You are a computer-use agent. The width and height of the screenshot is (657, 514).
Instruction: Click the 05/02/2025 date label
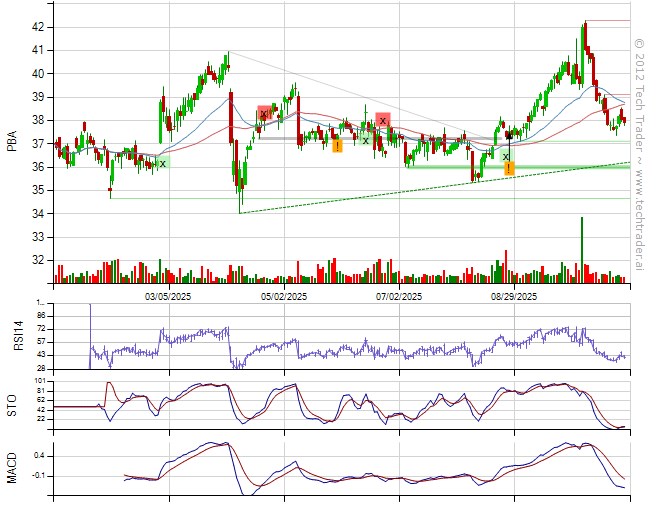click(x=284, y=297)
